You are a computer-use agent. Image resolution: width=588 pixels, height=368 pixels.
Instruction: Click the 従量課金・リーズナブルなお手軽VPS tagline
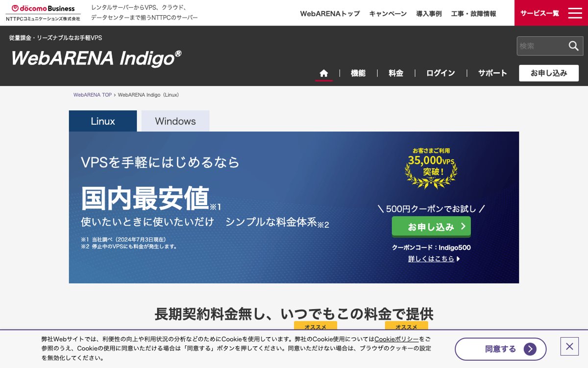click(55, 38)
